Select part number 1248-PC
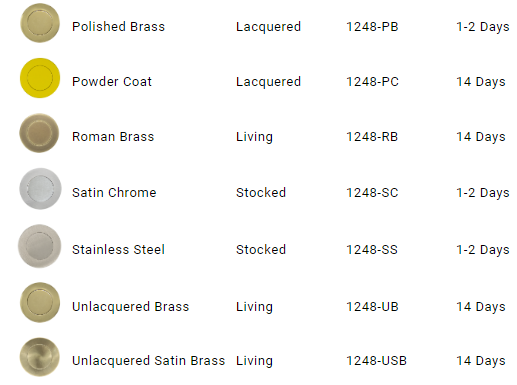The height and width of the screenshot is (385, 517). click(x=372, y=82)
